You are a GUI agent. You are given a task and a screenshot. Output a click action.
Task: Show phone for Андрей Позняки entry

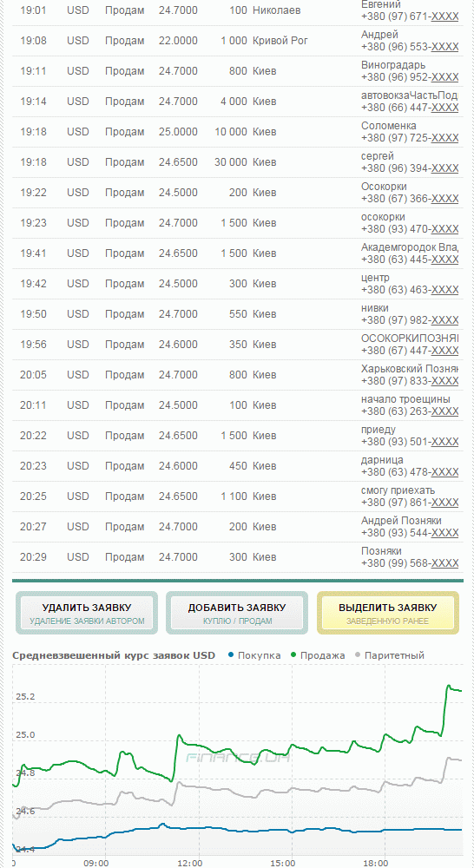point(444,534)
